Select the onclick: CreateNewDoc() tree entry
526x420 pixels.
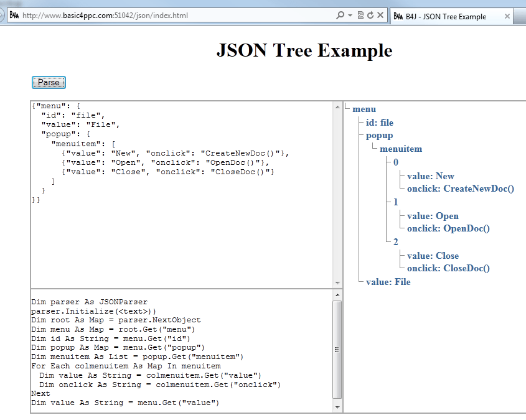tap(461, 189)
